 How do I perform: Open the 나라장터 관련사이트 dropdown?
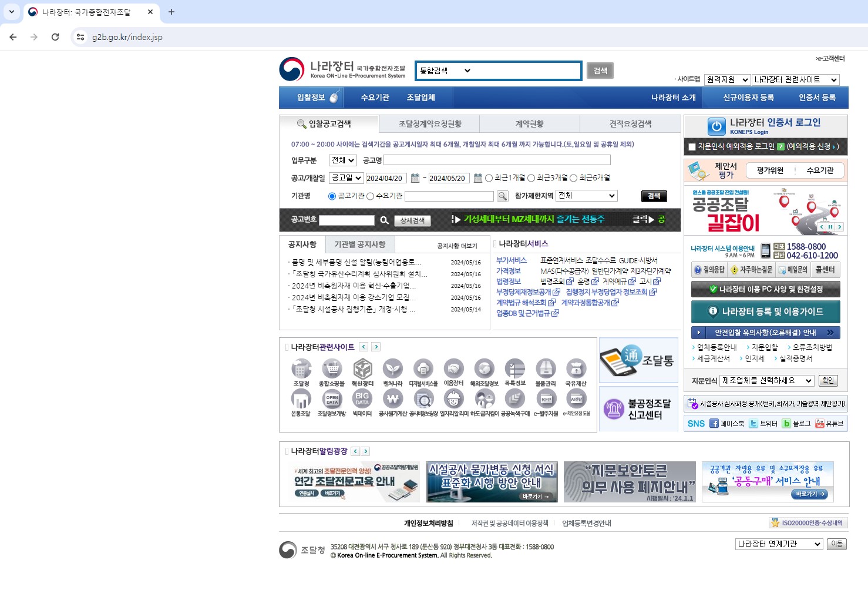[795, 80]
